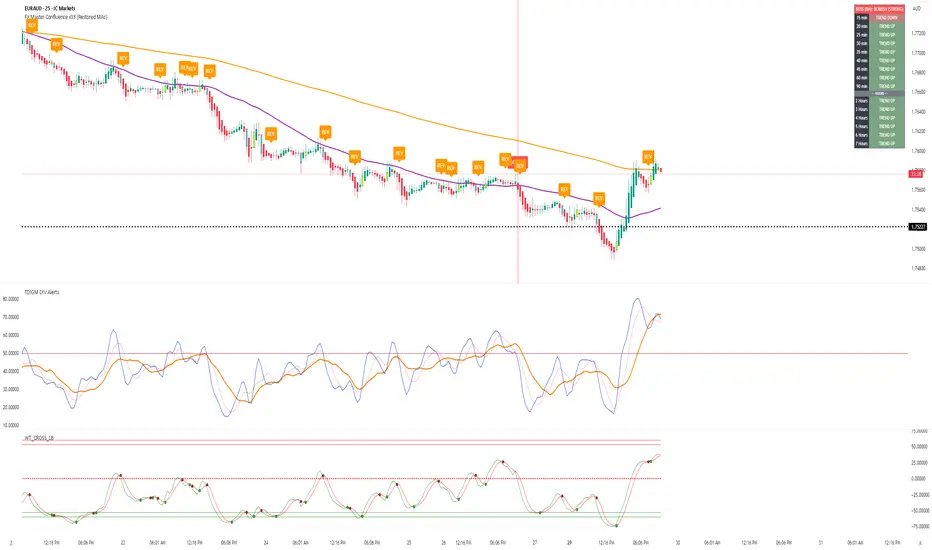Click the HOURS divider row in trend table

[879, 93]
